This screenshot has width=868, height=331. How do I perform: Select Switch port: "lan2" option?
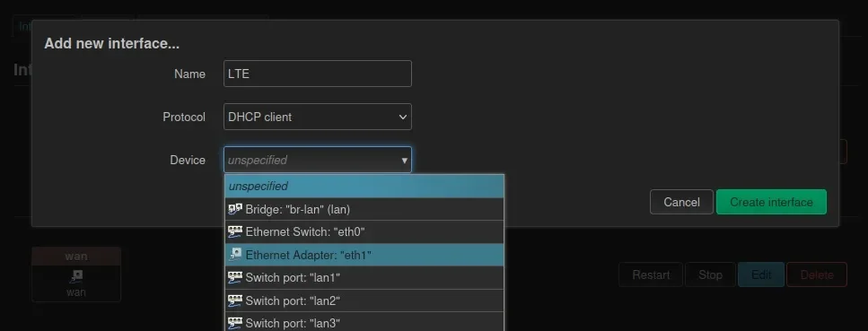point(364,301)
